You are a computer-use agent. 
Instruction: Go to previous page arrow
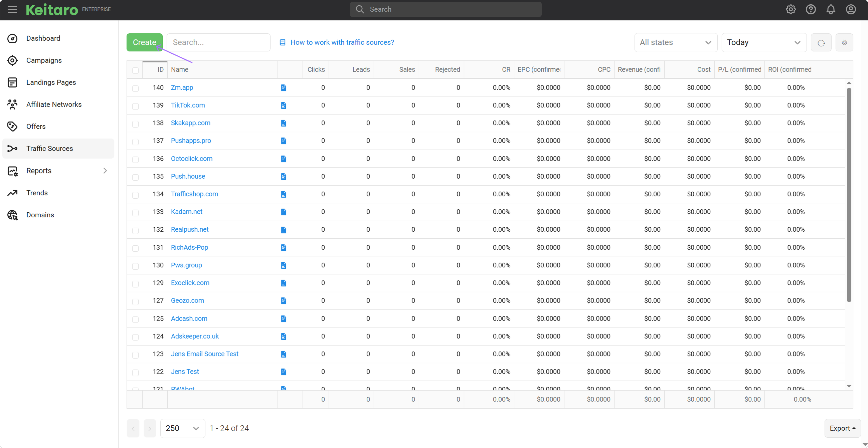tap(133, 428)
